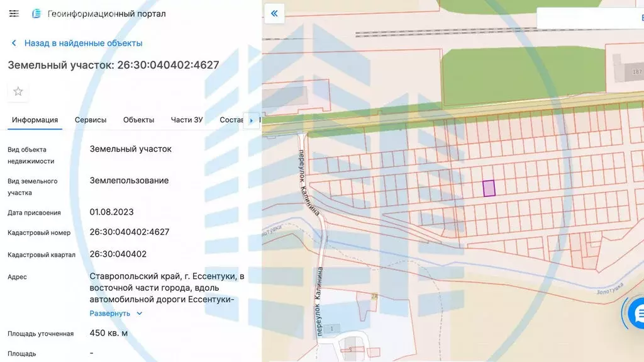644x362 pixels.
Task: Click the lower переулок Калинина street label
Action: 319,302
